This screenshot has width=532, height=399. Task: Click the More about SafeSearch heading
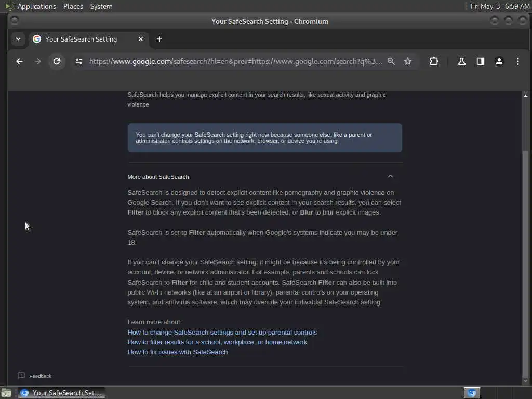158,177
